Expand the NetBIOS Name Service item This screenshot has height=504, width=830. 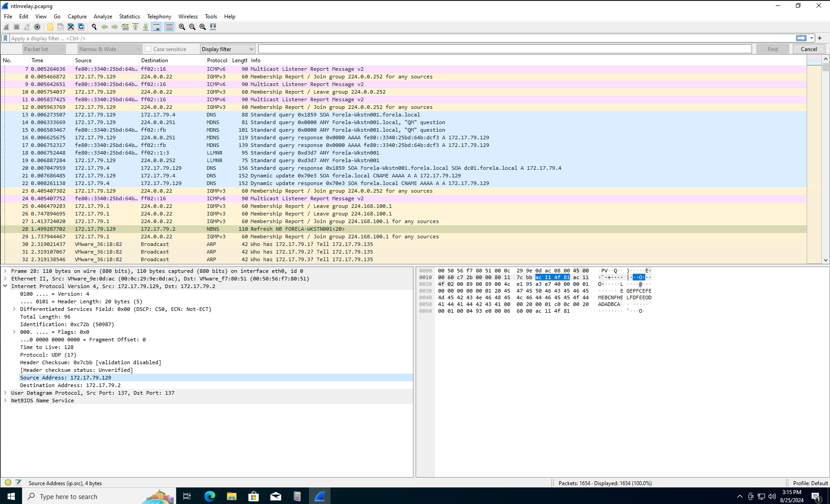tap(5, 401)
